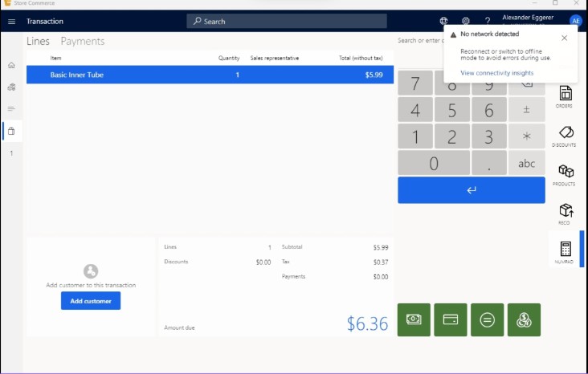Image resolution: width=588 pixels, height=374 pixels.
Task: Click numpad key 2
Action: (452, 136)
